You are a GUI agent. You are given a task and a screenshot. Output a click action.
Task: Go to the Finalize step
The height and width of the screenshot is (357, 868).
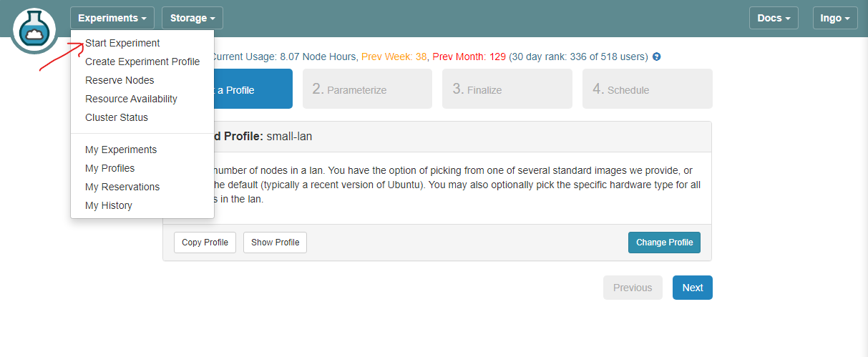[507, 89]
